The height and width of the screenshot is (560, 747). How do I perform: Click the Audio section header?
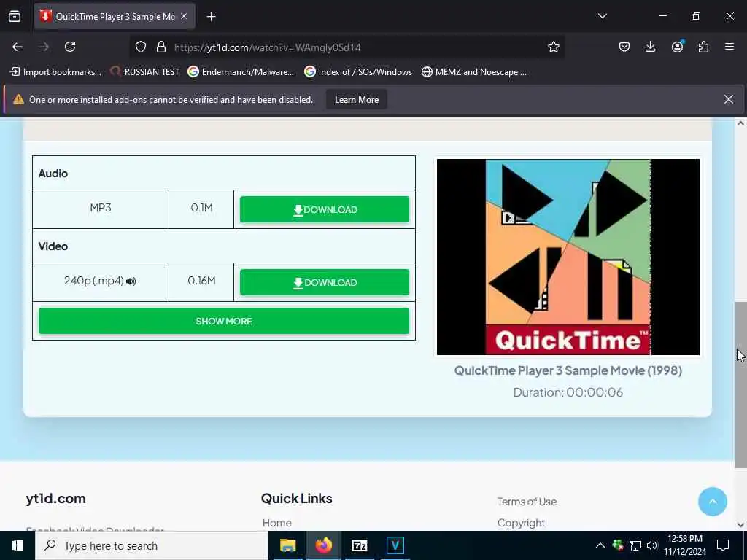53,174
